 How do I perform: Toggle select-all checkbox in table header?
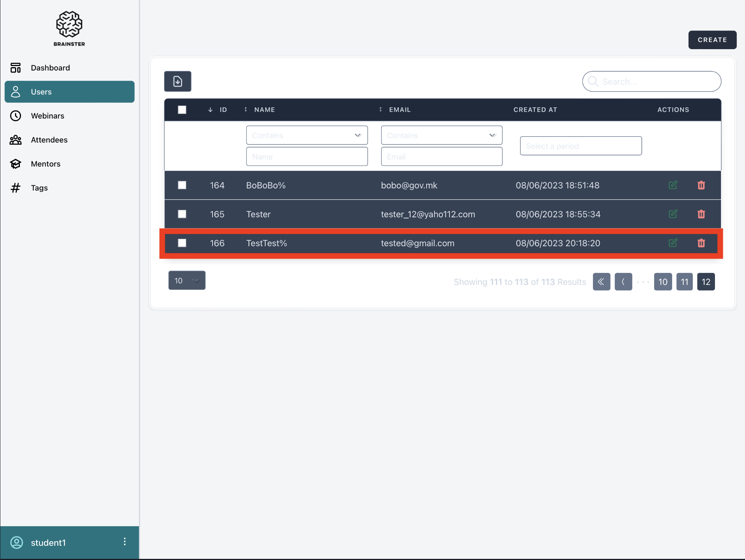tap(182, 110)
